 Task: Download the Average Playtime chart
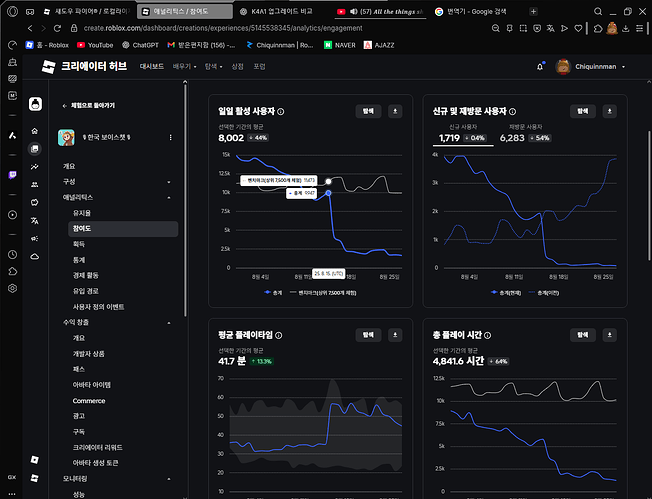tap(395, 335)
